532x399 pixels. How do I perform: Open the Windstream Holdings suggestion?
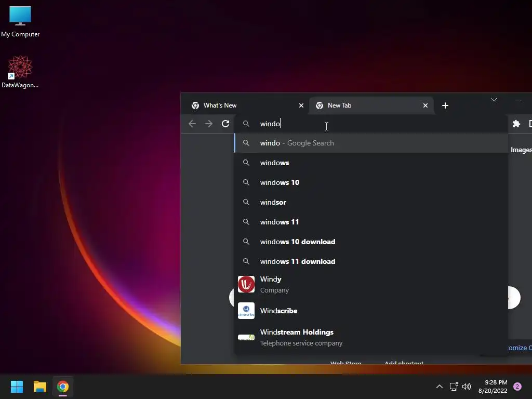(371, 337)
